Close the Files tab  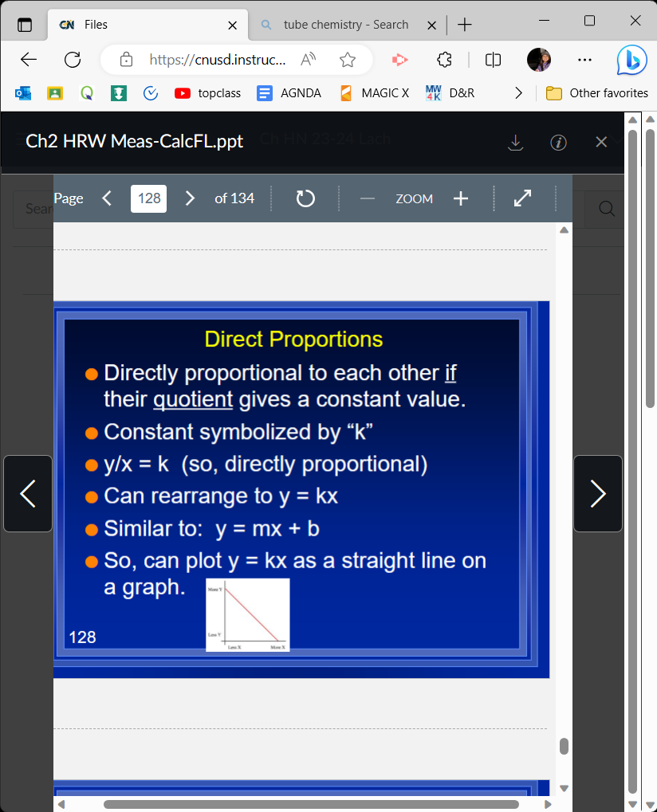[x=233, y=25]
